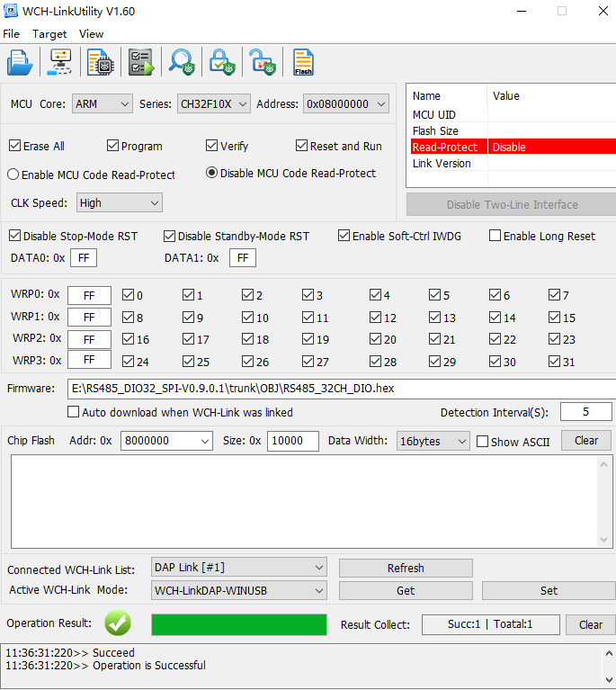
Task: Click the closed padlock protect icon
Action: [x=221, y=62]
